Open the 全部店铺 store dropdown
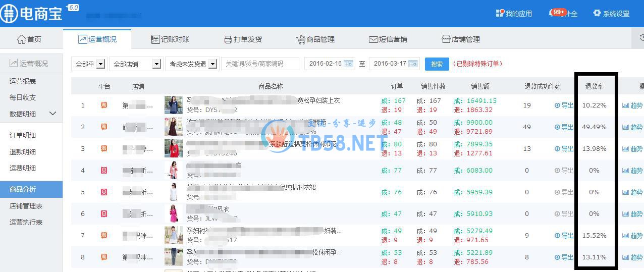The image size is (644, 272). tap(156, 64)
